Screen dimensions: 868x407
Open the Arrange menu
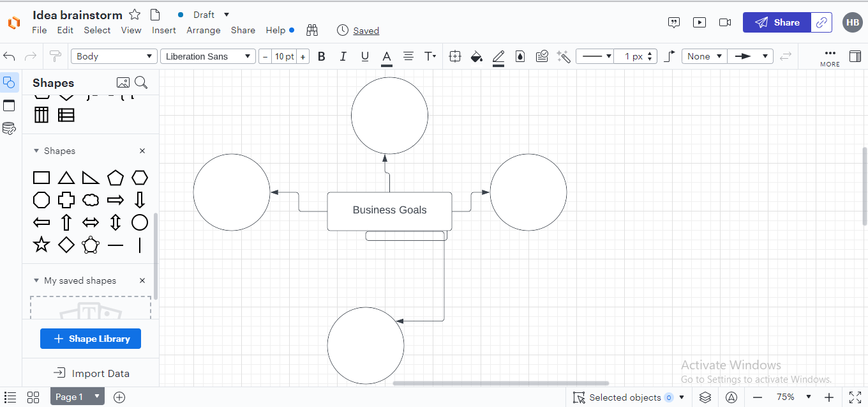click(x=203, y=30)
